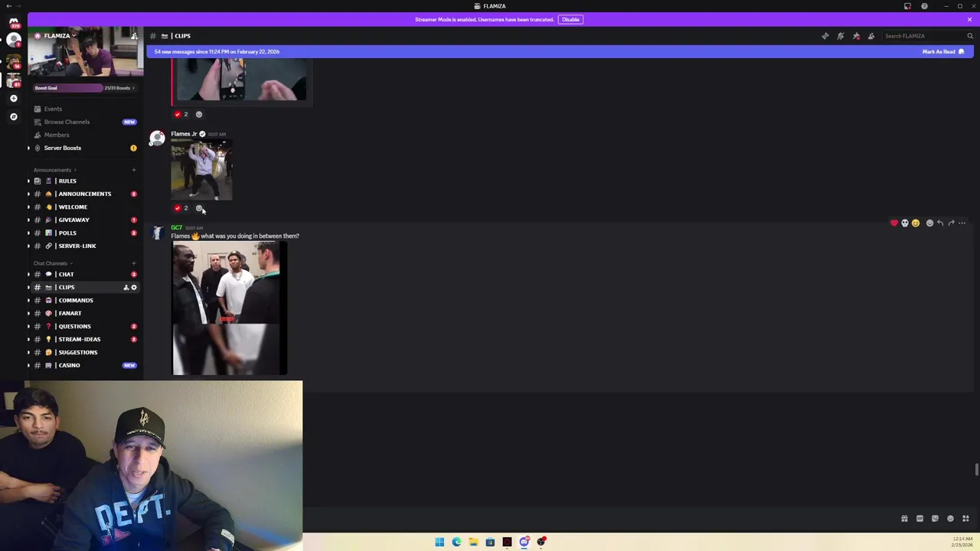Switch to the CHAT channel

[x=84, y=274]
